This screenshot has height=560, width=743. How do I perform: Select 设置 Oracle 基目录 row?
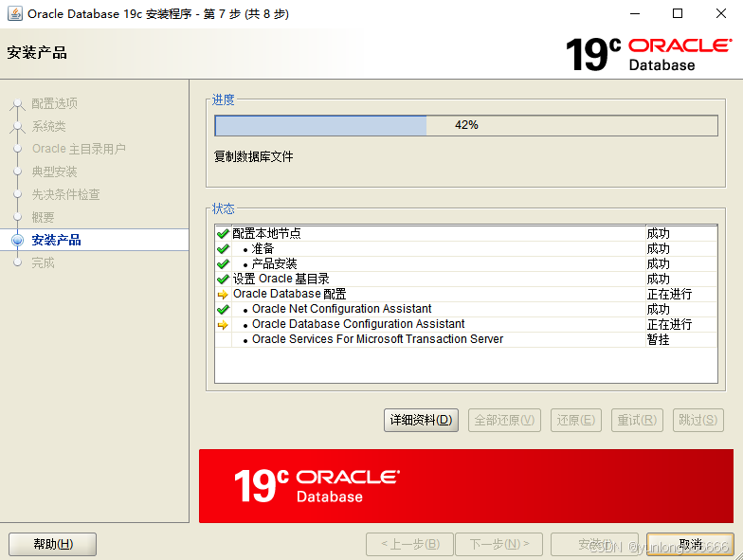click(x=466, y=279)
